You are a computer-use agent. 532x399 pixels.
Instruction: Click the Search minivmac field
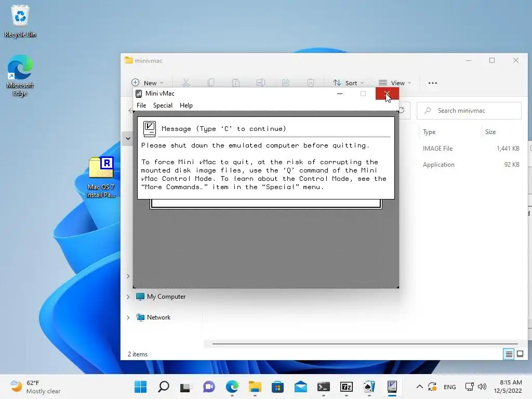pos(469,111)
